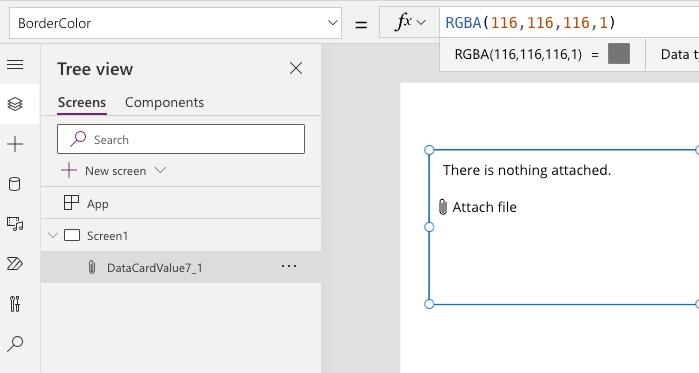699x373 pixels.
Task: Open the Insert plus icon in sidebar
Action: 15,144
